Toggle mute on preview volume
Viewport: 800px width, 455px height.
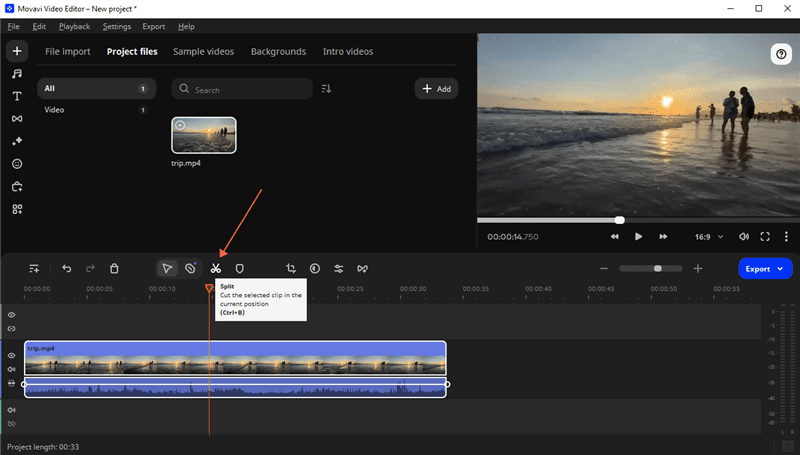[x=743, y=237]
